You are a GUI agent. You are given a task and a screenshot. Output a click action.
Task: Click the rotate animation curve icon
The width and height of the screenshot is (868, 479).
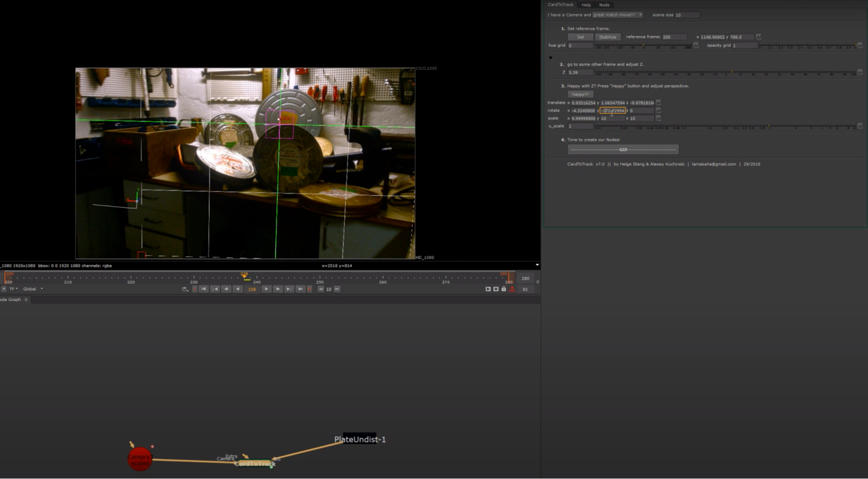pyautogui.click(x=659, y=111)
